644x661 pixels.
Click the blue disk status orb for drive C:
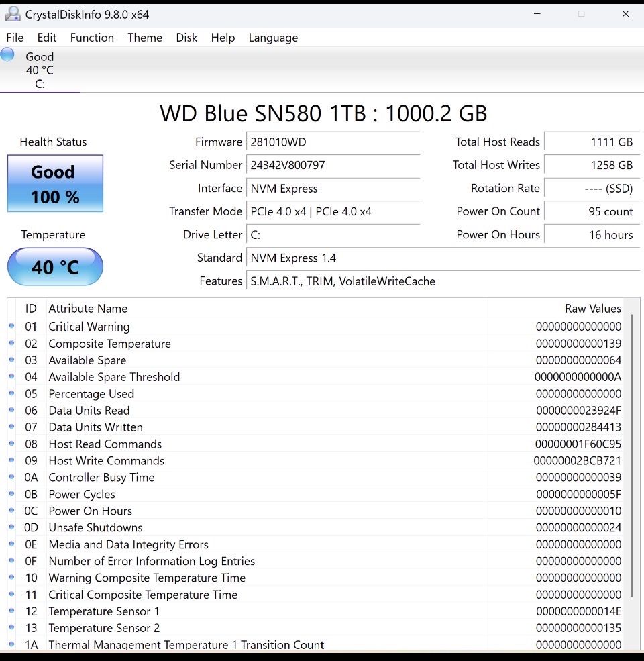[x=7, y=55]
